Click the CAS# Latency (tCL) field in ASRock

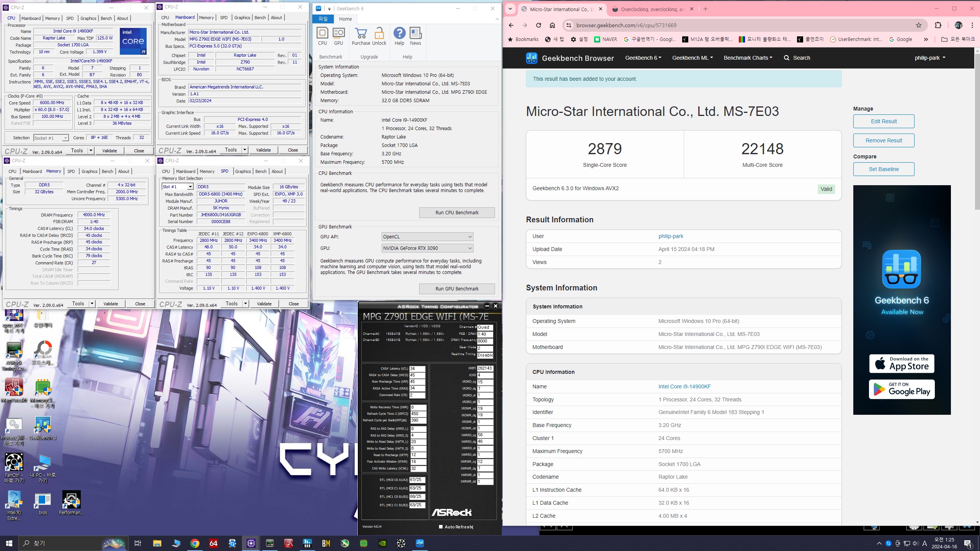(417, 369)
